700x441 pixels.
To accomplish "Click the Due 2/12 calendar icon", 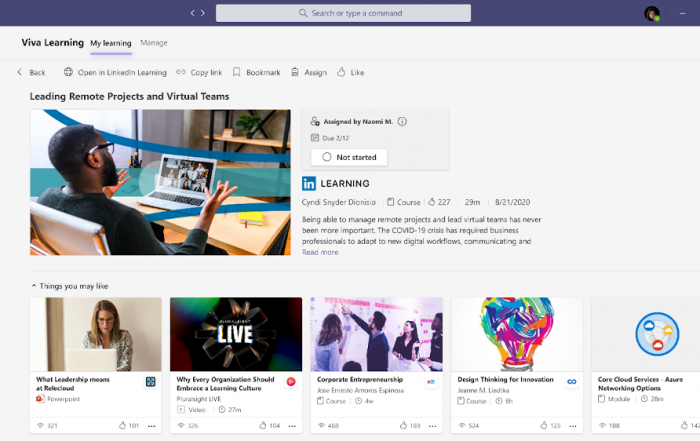I will pos(315,138).
